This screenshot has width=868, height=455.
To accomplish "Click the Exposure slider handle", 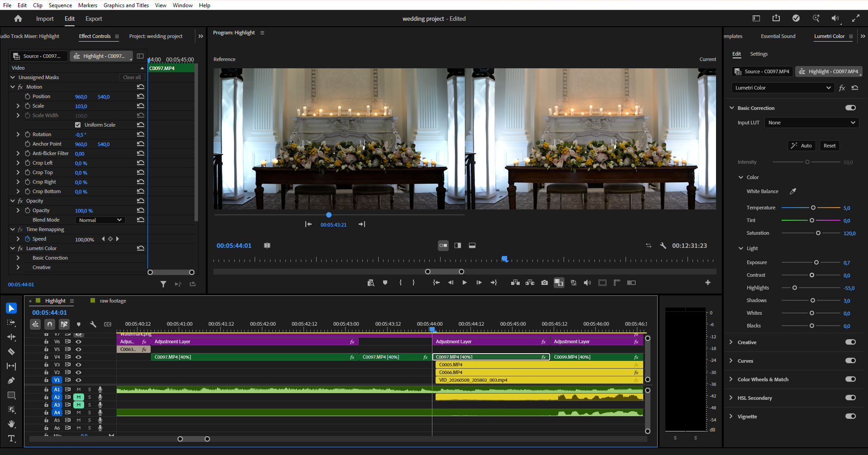I will point(816,262).
